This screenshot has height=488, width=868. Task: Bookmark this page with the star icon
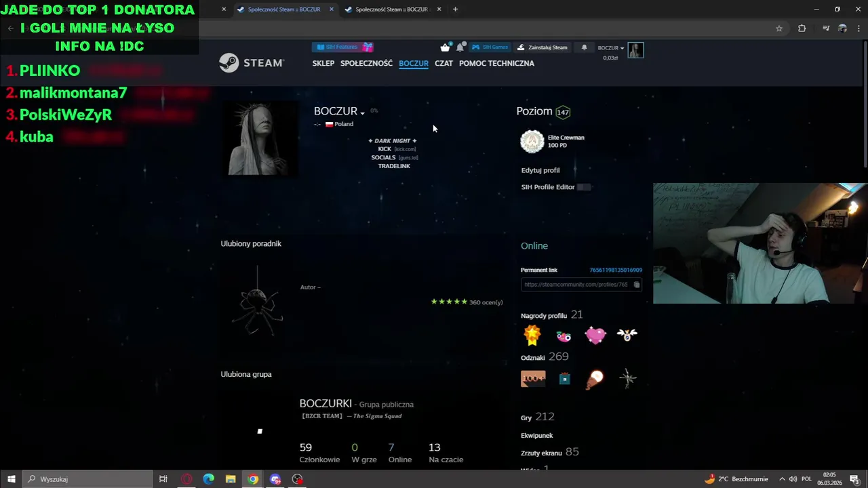[x=779, y=28]
